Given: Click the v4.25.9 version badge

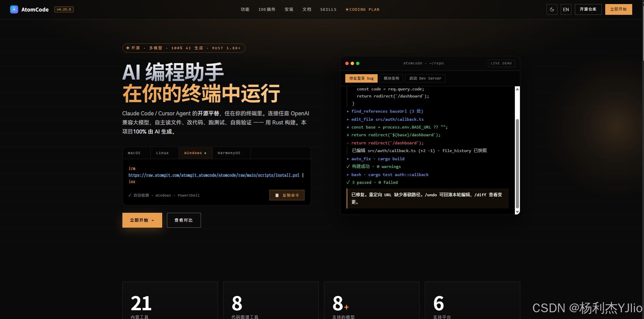Looking at the screenshot, I should (64, 9).
